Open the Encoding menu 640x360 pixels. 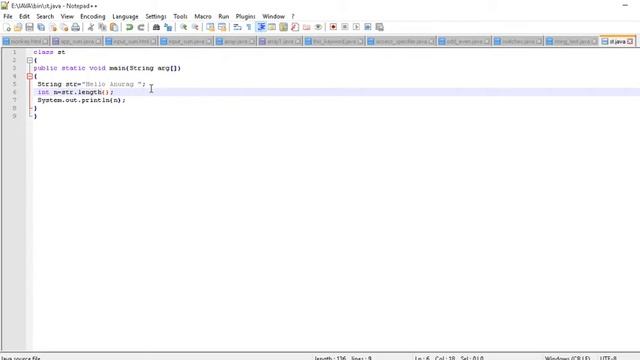(93, 16)
